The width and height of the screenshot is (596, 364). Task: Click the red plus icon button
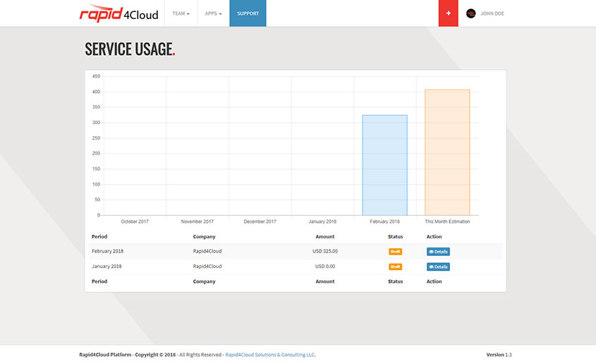448,13
